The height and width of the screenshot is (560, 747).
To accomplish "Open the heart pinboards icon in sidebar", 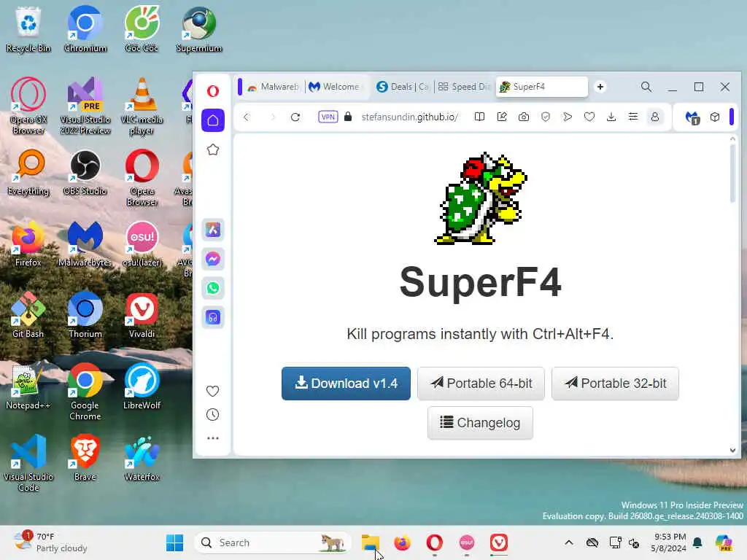I will (212, 391).
